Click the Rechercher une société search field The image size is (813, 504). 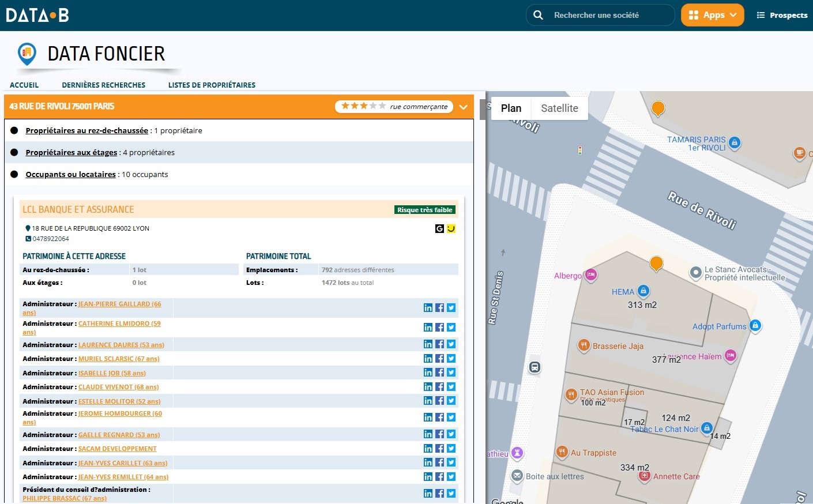tap(600, 15)
